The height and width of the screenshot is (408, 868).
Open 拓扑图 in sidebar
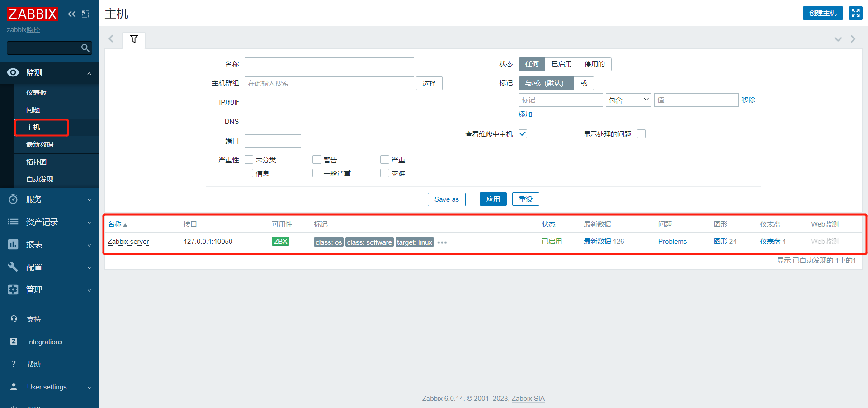pos(56,162)
